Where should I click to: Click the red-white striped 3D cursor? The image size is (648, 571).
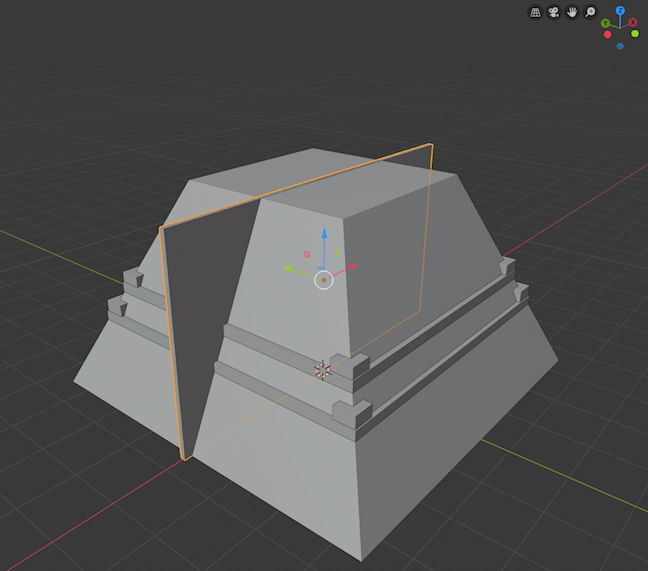point(322,370)
